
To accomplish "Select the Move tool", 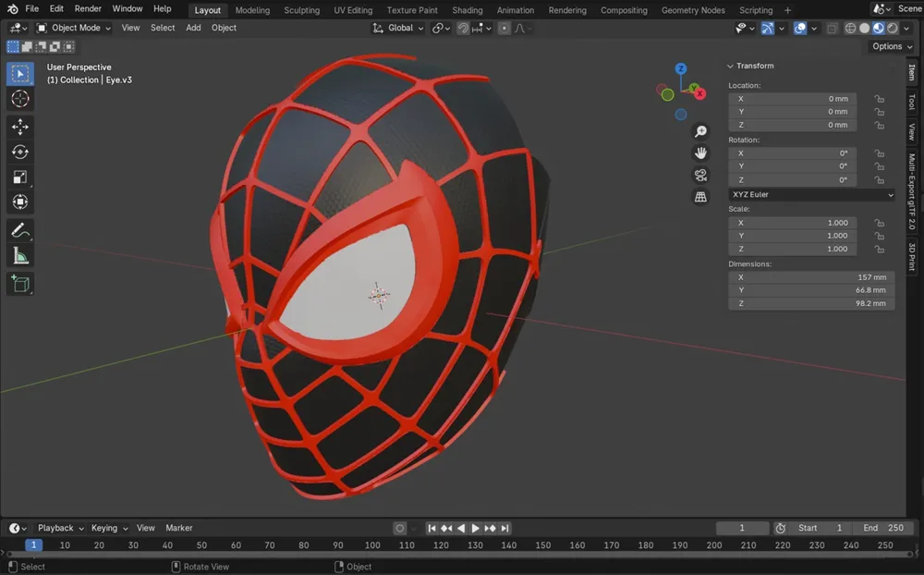I will (x=20, y=127).
